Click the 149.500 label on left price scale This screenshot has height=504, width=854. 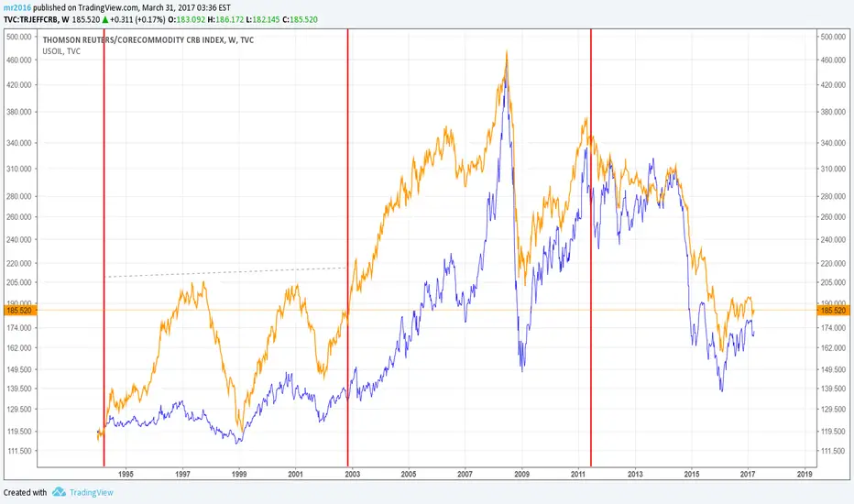tap(19, 369)
